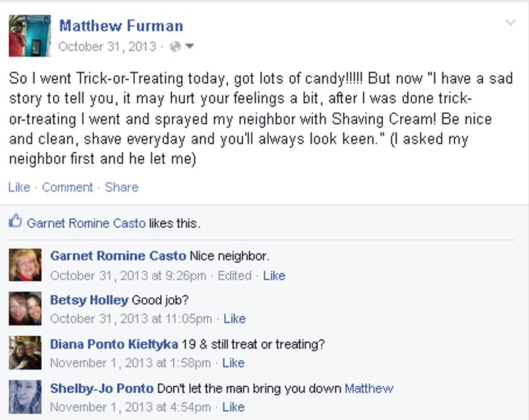The width and height of the screenshot is (529, 420).
Task: View Garnet Romine Casto's avatar
Action: click(x=25, y=265)
